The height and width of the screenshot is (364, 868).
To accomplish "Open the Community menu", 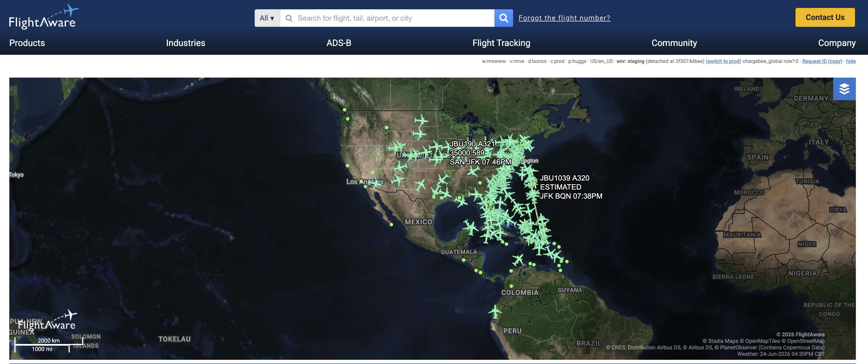I will (674, 43).
